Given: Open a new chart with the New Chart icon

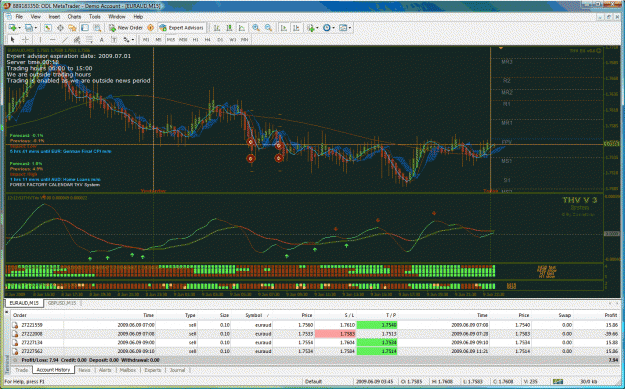Looking at the screenshot, I should 12,28.
